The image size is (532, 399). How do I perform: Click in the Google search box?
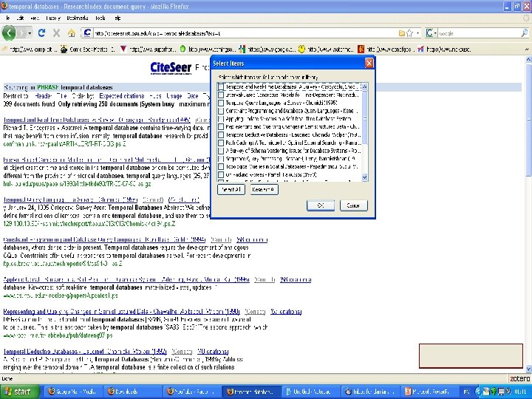click(x=478, y=33)
